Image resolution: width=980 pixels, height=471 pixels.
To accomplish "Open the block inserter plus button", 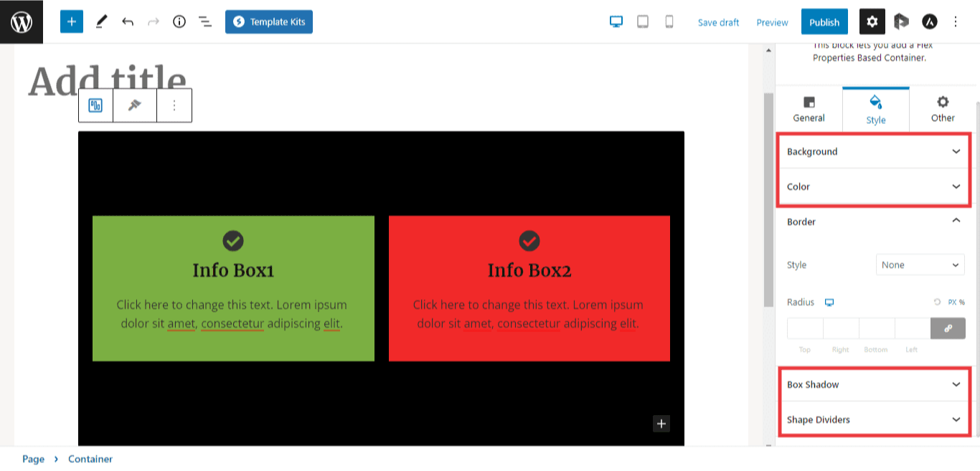I will [71, 22].
